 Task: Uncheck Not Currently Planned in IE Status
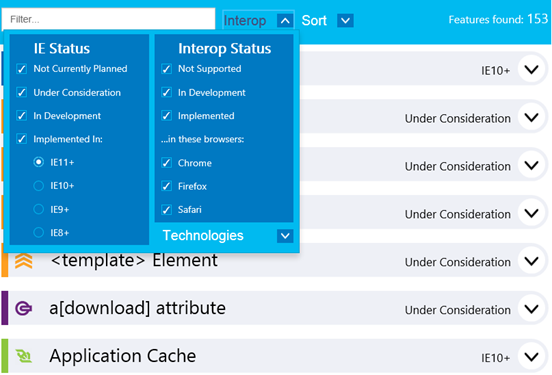21,69
